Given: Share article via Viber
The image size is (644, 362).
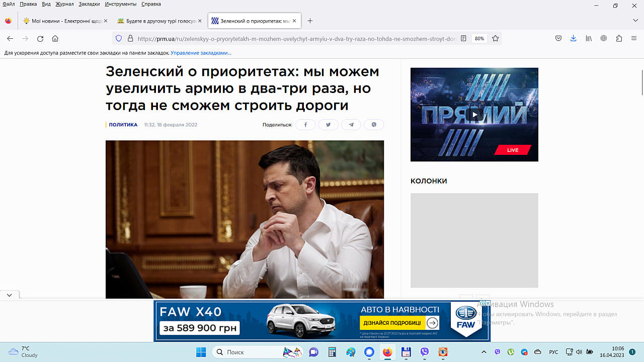Looking at the screenshot, I should click(374, 125).
